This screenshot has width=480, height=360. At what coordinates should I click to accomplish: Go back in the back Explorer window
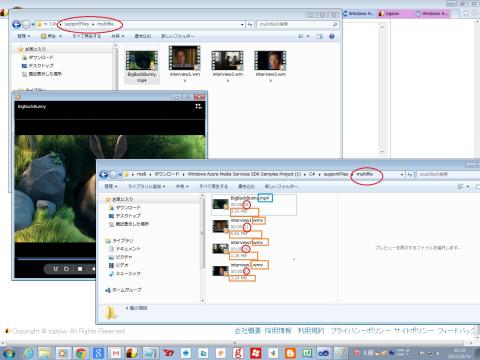point(16,24)
